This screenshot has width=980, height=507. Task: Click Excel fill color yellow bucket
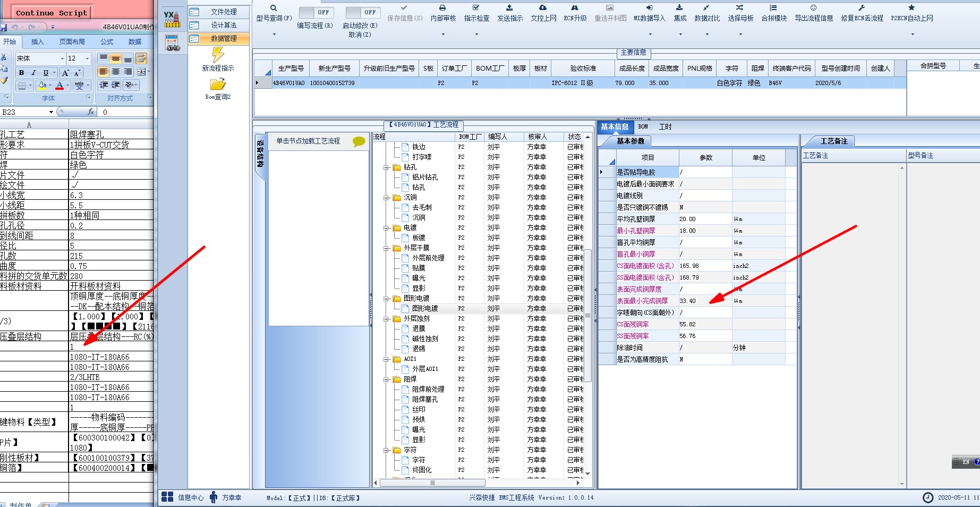tap(42, 85)
